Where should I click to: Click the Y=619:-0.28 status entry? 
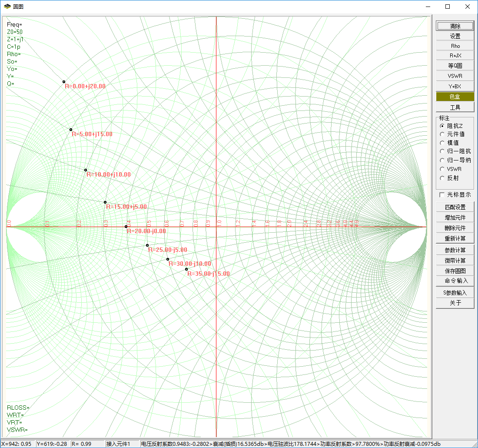click(x=53, y=444)
